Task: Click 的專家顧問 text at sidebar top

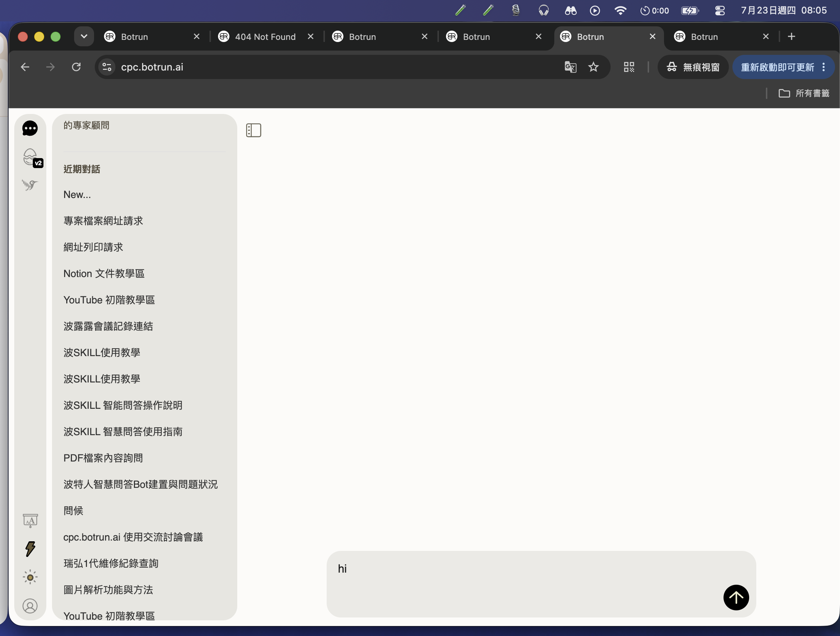Action: pyautogui.click(x=87, y=125)
